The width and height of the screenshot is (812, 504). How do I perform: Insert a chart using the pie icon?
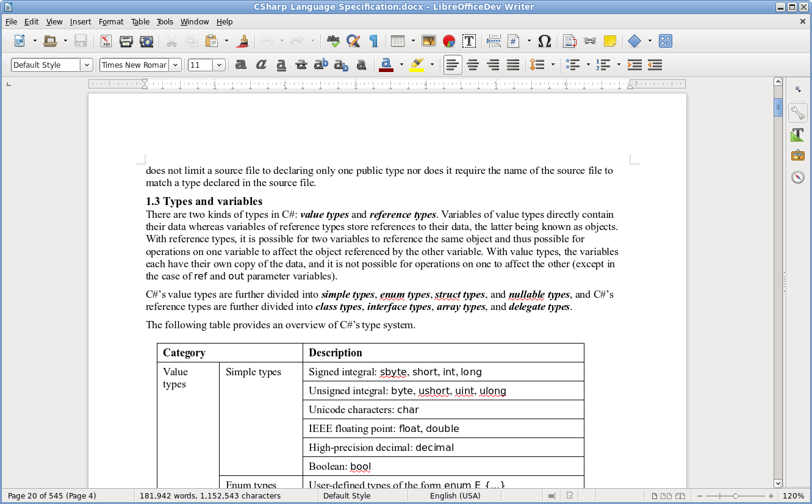(x=449, y=41)
